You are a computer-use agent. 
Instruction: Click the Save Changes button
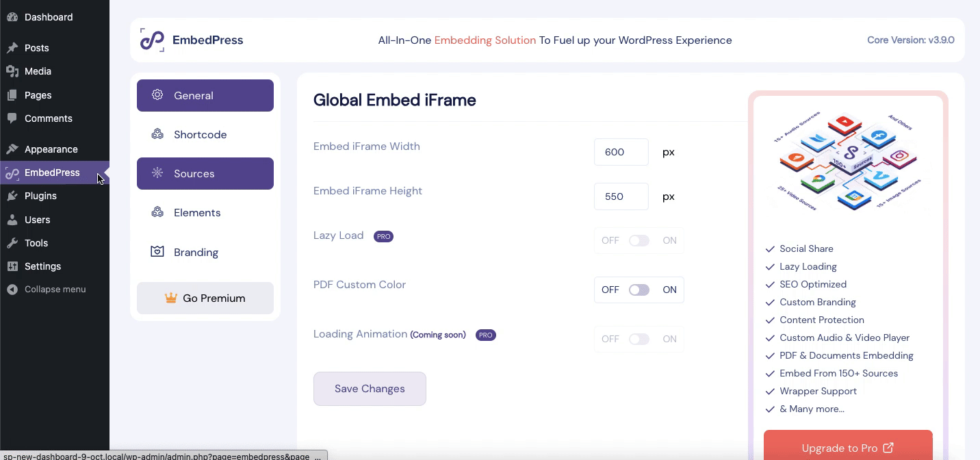click(370, 389)
